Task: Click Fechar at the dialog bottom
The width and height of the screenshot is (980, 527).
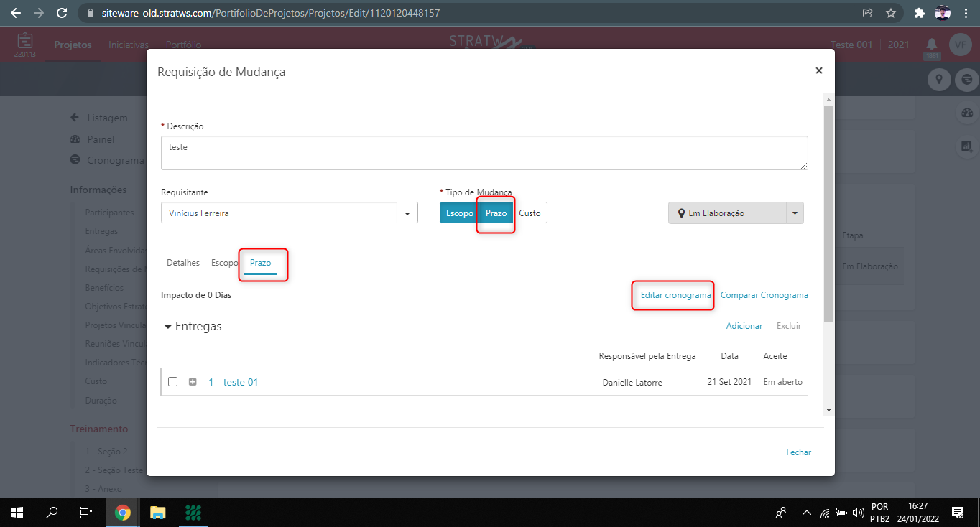Action: click(799, 452)
